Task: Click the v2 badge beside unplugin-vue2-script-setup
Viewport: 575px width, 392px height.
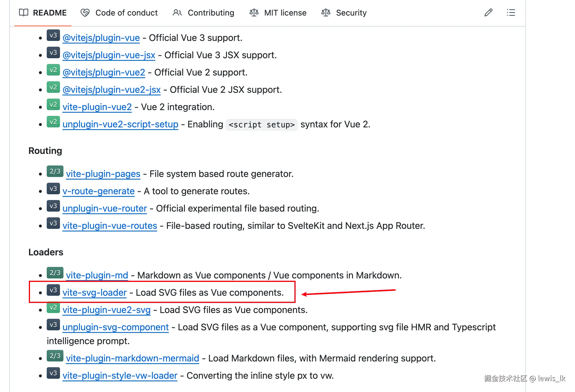Action: (x=53, y=122)
